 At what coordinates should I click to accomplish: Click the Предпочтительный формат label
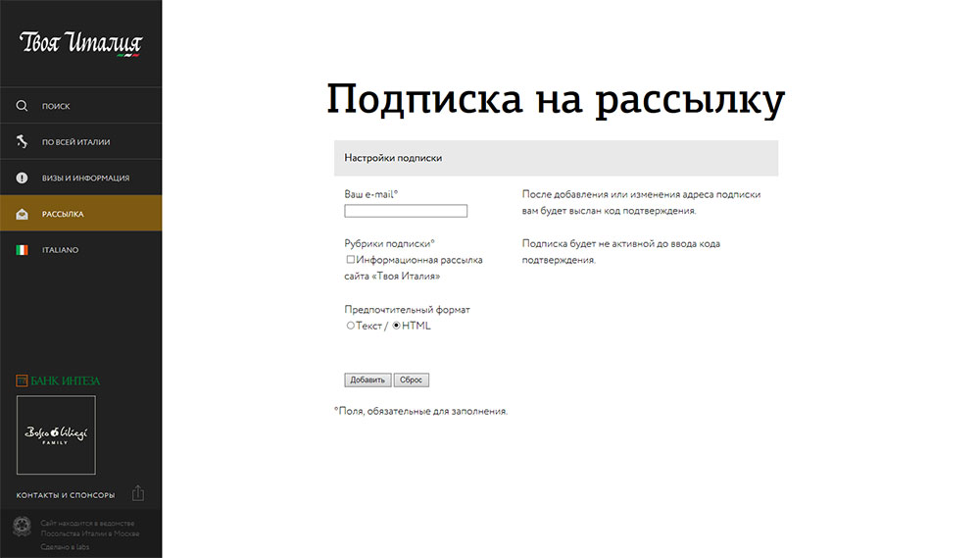coord(407,309)
